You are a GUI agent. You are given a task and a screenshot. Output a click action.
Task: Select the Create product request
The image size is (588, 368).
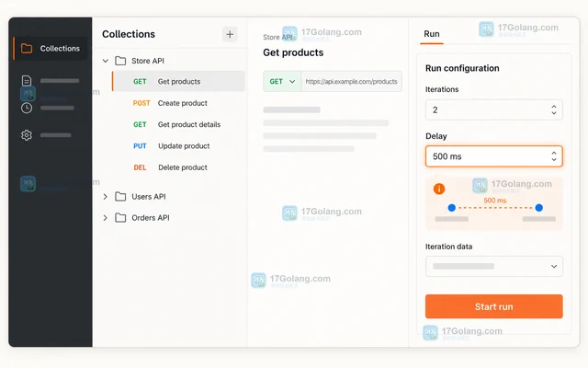178,103
